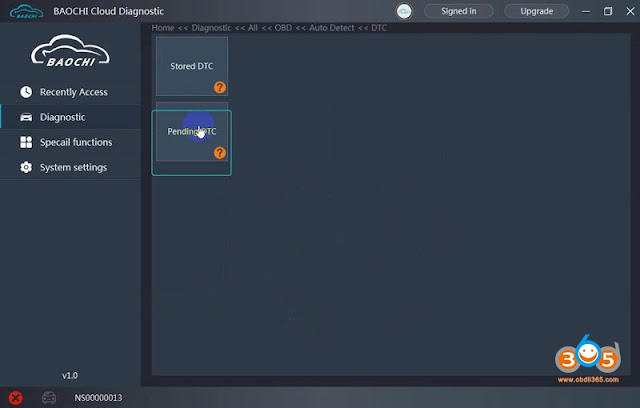Open System settings section
The height and width of the screenshot is (408, 640).
pyautogui.click(x=70, y=167)
